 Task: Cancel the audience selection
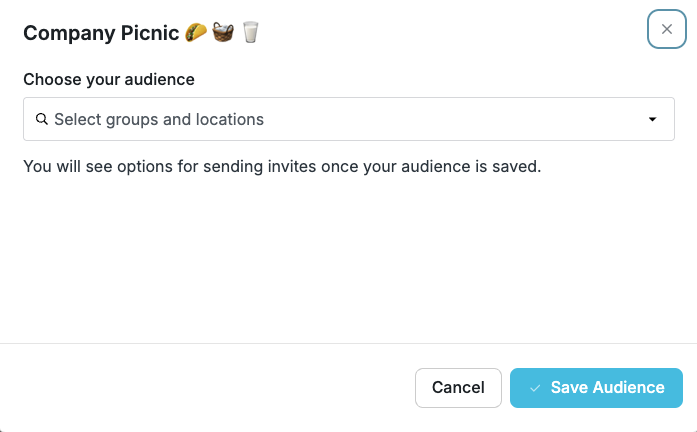point(458,388)
